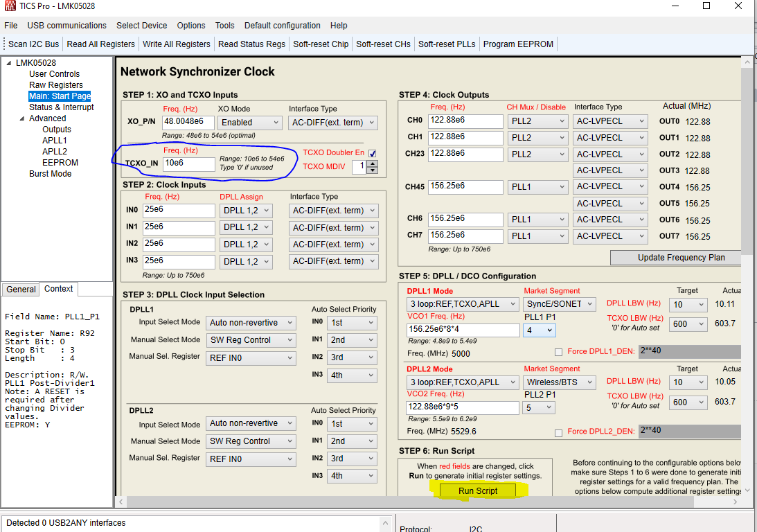Open DPLL1 Mode 3 loop dropdown
This screenshot has height=532, width=757.
(x=463, y=304)
